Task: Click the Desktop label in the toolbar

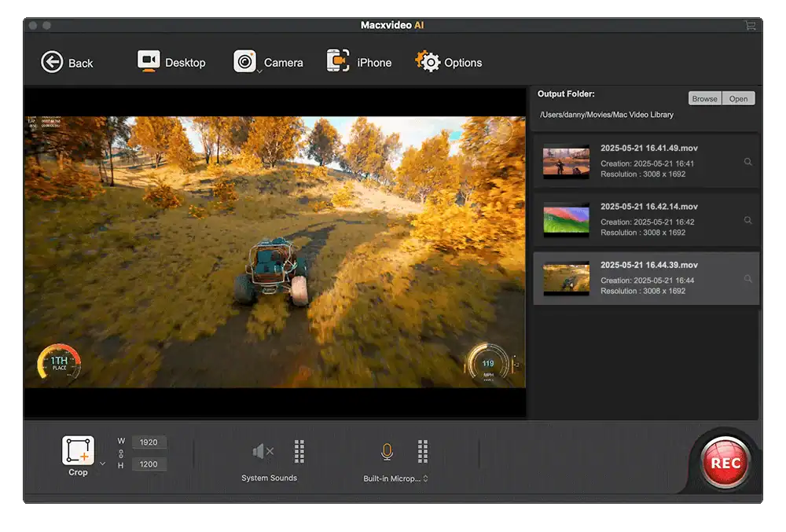Action: (185, 63)
